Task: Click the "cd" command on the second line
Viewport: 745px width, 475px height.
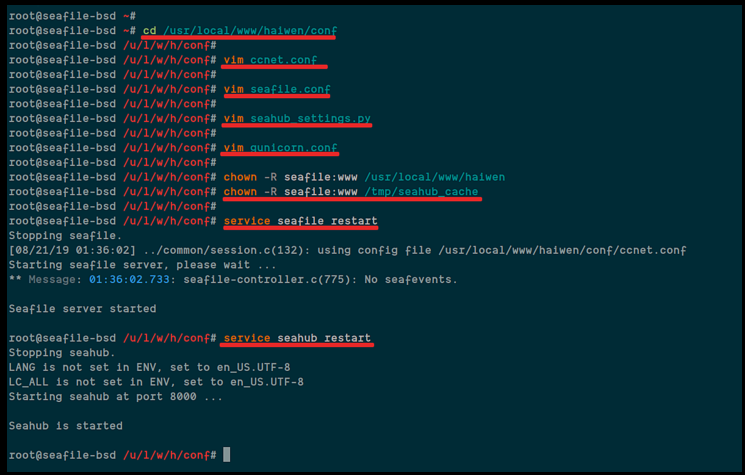Action: [150, 31]
